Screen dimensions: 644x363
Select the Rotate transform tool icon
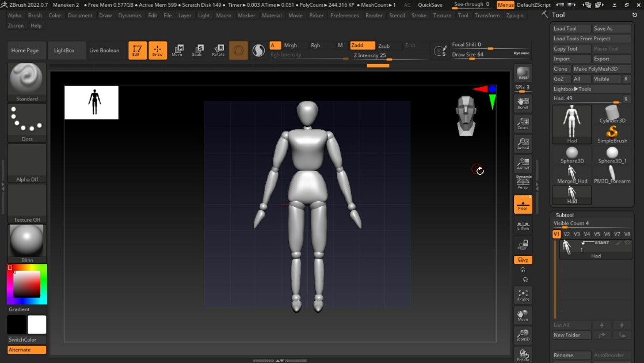(x=218, y=50)
